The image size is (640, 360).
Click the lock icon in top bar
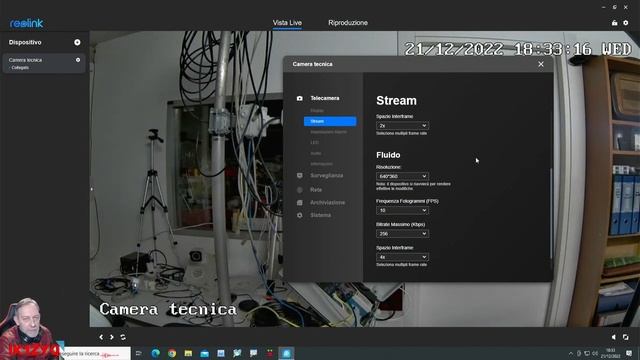pos(614,23)
